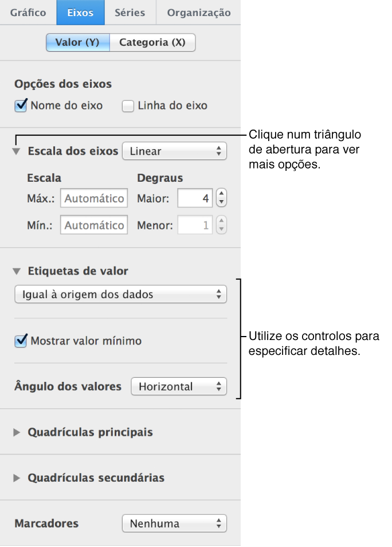The height and width of the screenshot is (547, 392).
Task: Open the Igual à origem dos dados dropdown
Action: 120,294
